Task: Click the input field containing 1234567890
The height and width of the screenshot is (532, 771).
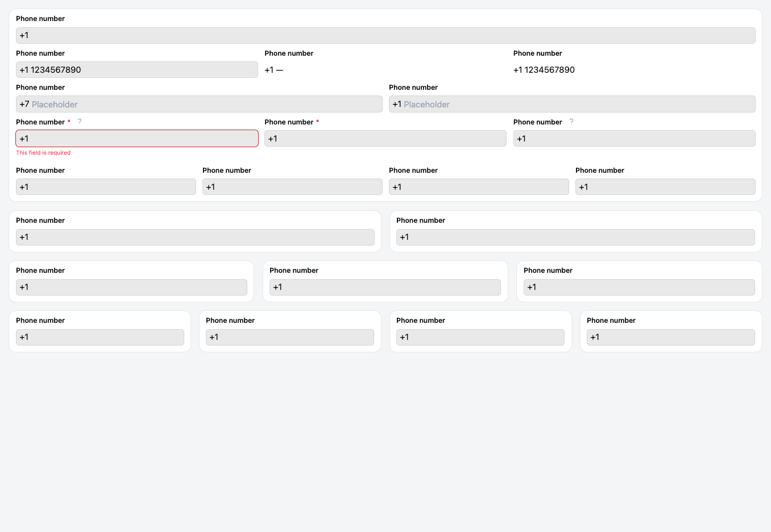Action: [136, 70]
